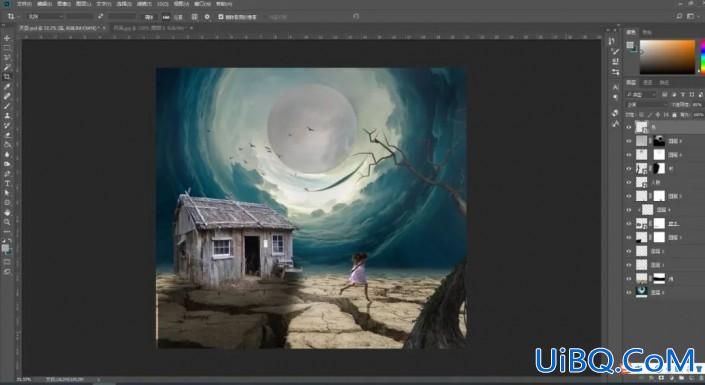Select the Rectangular Marquee tool
Screen dimensions: 705x385
coord(7,48)
